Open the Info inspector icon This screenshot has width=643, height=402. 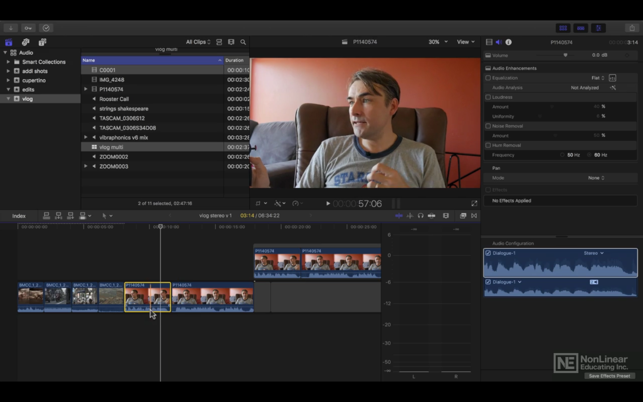pyautogui.click(x=508, y=42)
